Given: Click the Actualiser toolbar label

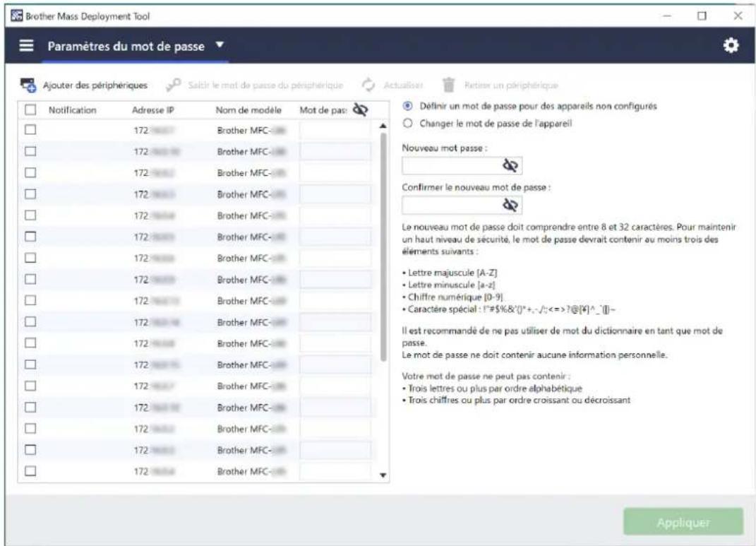Looking at the screenshot, I should click(403, 85).
